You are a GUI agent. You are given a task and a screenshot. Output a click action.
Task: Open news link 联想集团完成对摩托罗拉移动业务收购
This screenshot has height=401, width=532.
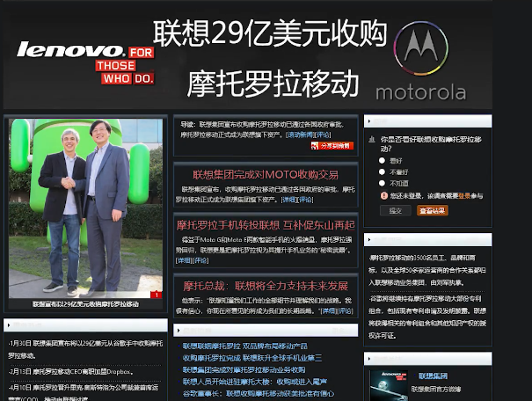(x=244, y=370)
